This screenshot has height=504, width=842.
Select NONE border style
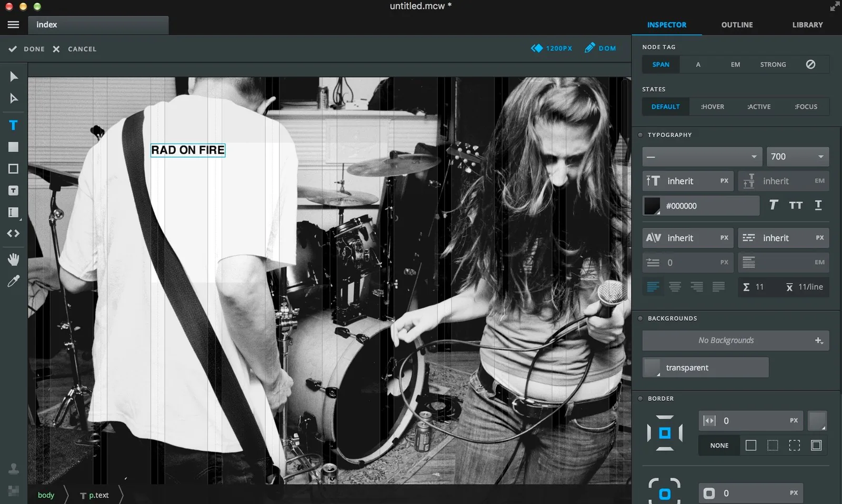(719, 446)
